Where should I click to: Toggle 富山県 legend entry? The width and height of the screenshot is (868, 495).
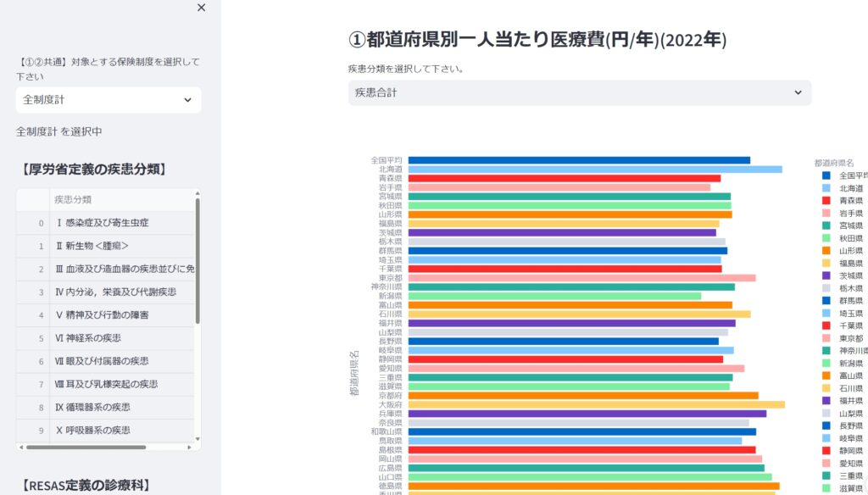click(843, 376)
